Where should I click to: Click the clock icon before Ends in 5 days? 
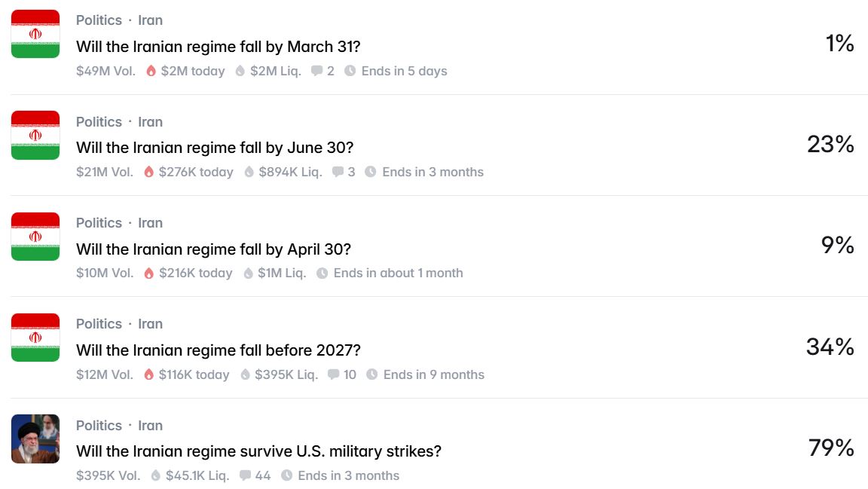click(x=350, y=71)
